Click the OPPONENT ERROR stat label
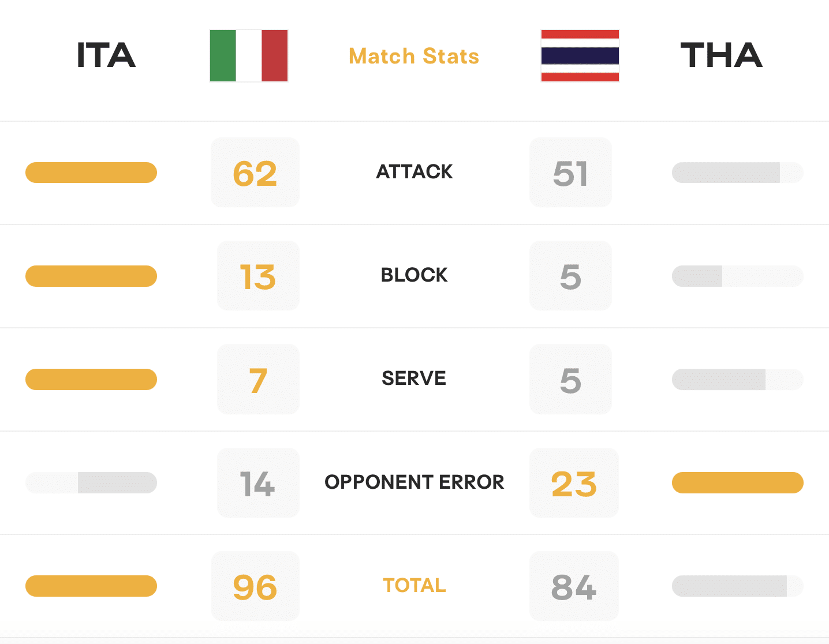This screenshot has height=644, width=829. tap(414, 482)
